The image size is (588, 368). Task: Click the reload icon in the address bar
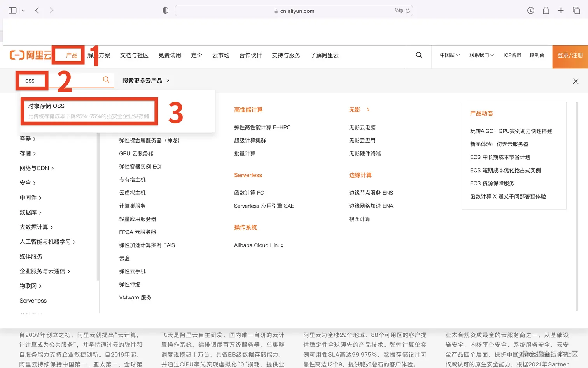(407, 11)
